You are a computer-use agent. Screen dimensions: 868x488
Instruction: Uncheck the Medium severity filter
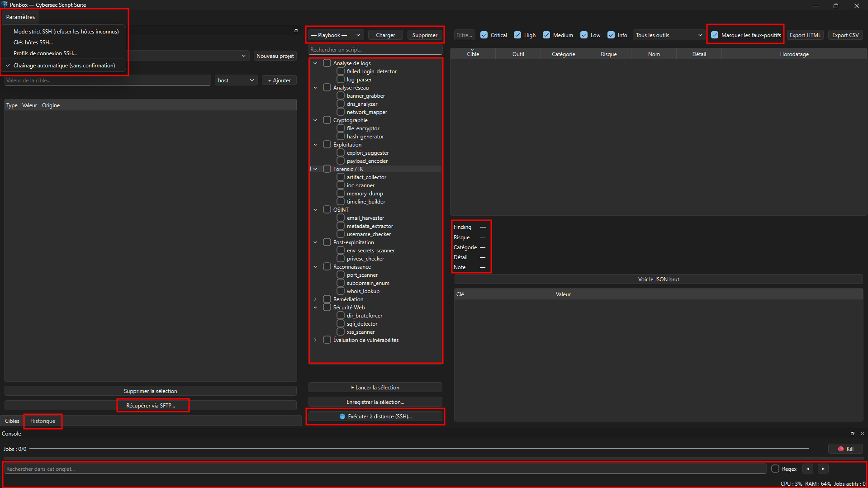coord(546,35)
